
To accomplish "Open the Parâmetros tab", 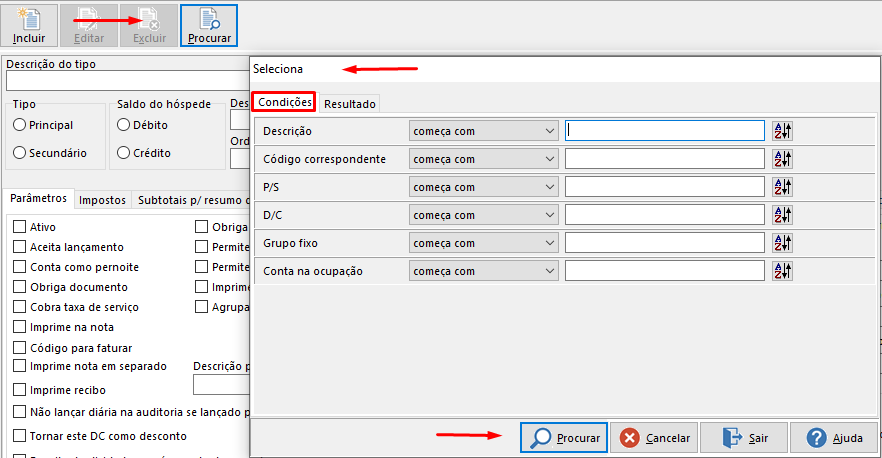I will coord(38,199).
